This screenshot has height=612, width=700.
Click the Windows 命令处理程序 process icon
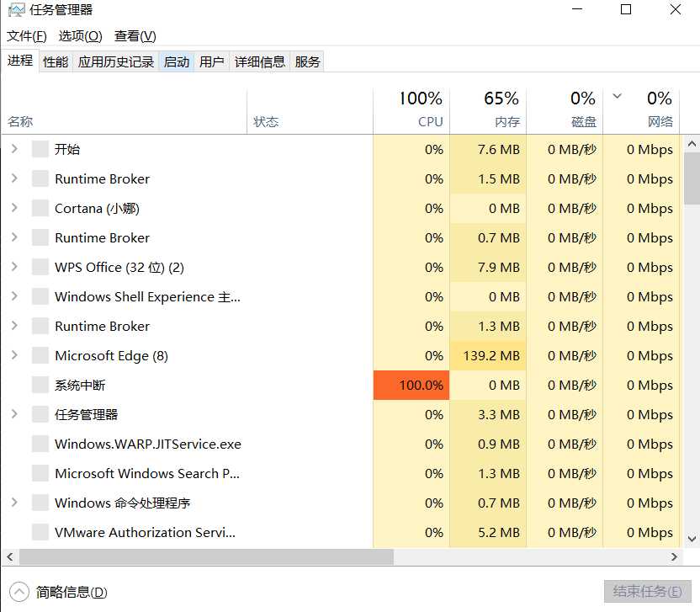point(40,503)
